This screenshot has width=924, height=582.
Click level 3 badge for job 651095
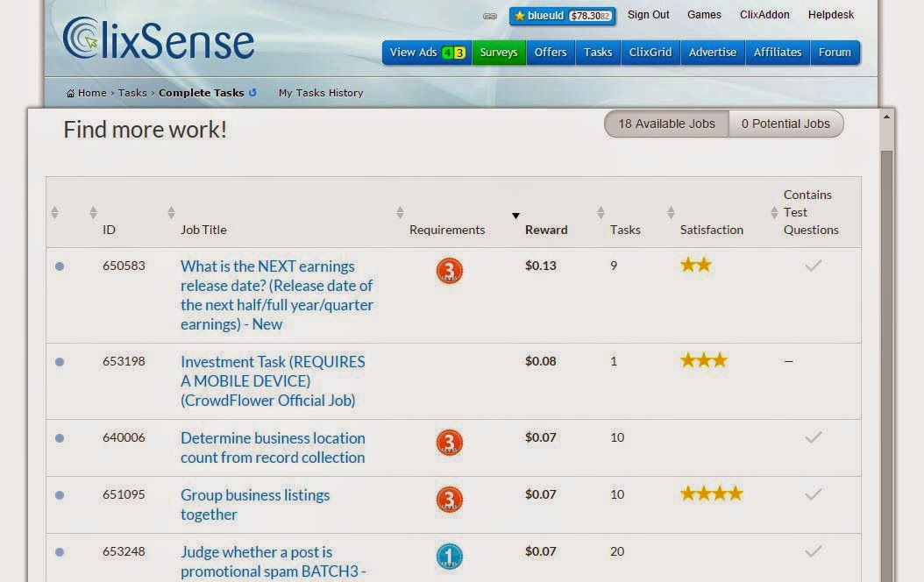pos(449,500)
